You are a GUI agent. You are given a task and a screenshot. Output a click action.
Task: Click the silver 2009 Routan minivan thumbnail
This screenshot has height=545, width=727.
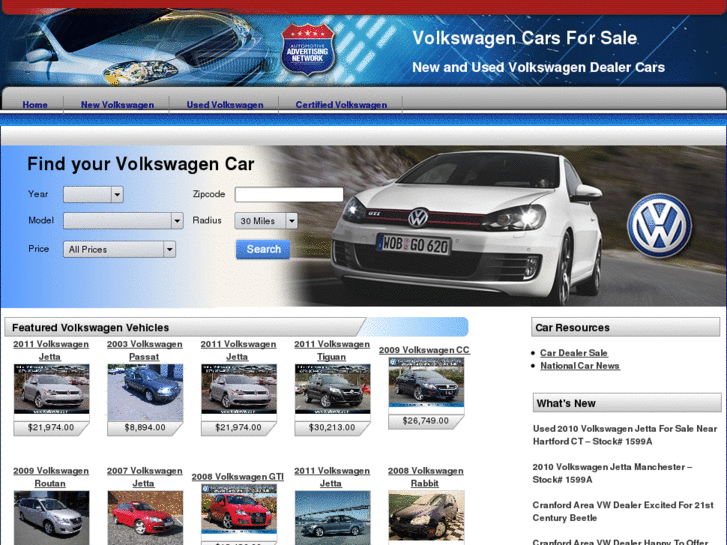51,518
